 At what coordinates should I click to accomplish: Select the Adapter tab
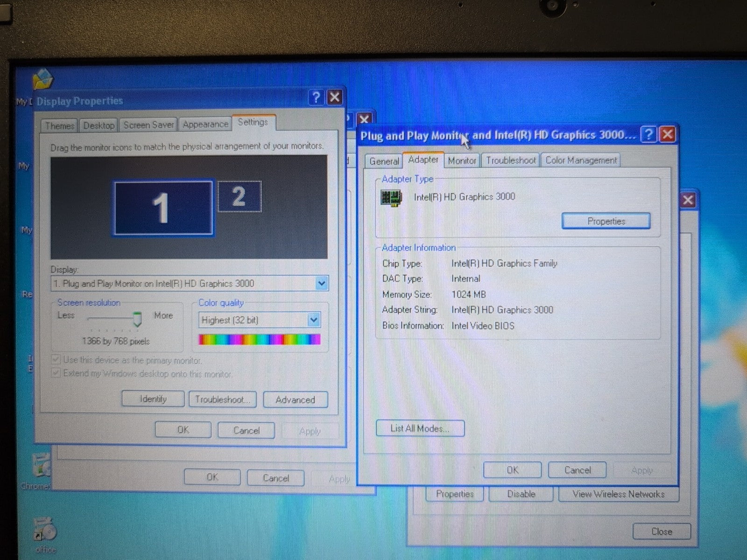click(423, 160)
